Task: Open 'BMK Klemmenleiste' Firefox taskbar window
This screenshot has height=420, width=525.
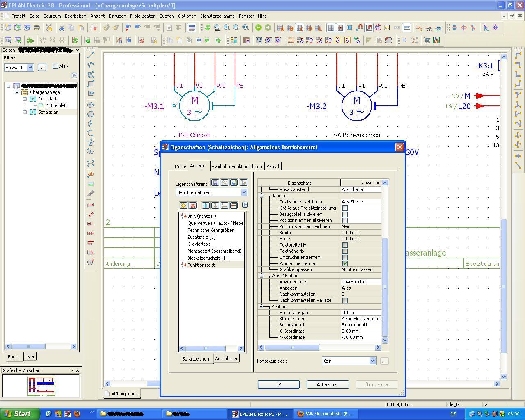Action: click(x=325, y=414)
